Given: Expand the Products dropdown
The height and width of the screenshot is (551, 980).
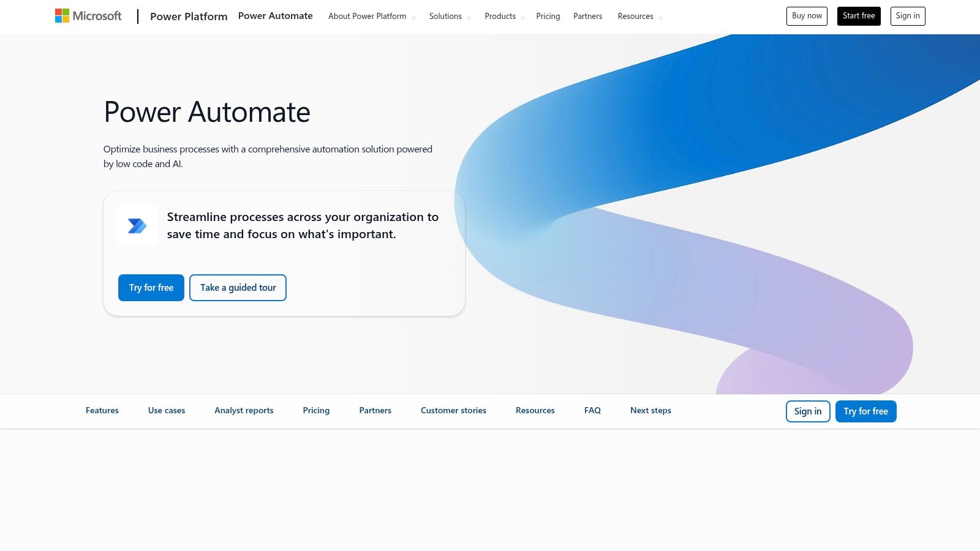Looking at the screenshot, I should (504, 17).
